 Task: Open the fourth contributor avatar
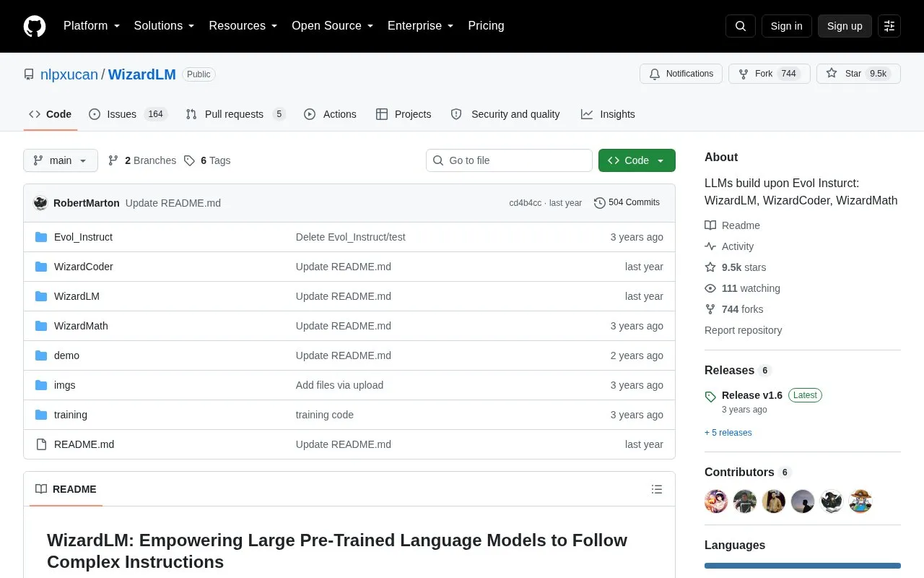pos(803,501)
